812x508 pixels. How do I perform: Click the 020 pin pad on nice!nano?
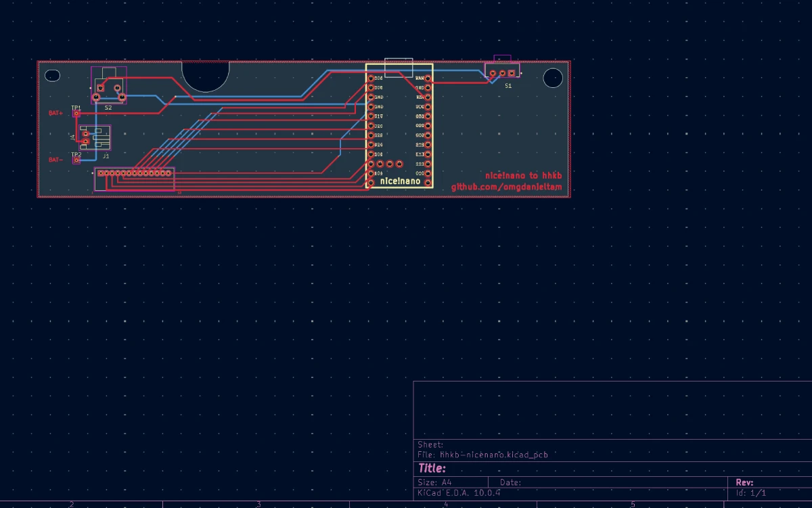tap(371, 126)
